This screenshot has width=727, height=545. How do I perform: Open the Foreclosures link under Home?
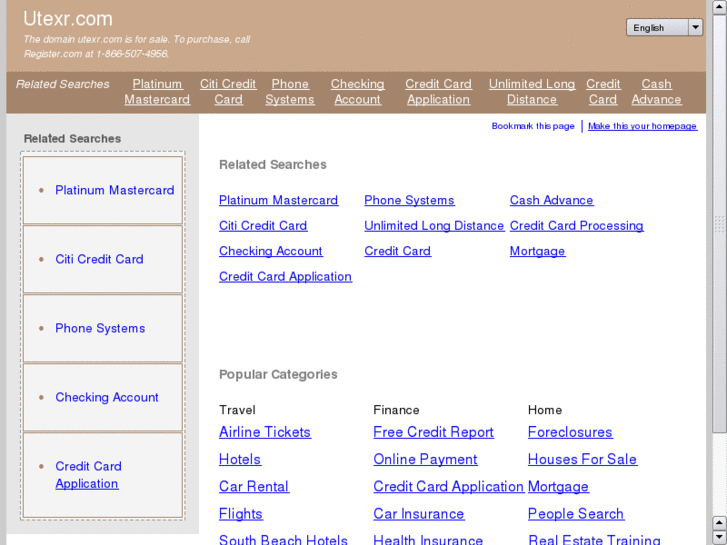(x=570, y=432)
